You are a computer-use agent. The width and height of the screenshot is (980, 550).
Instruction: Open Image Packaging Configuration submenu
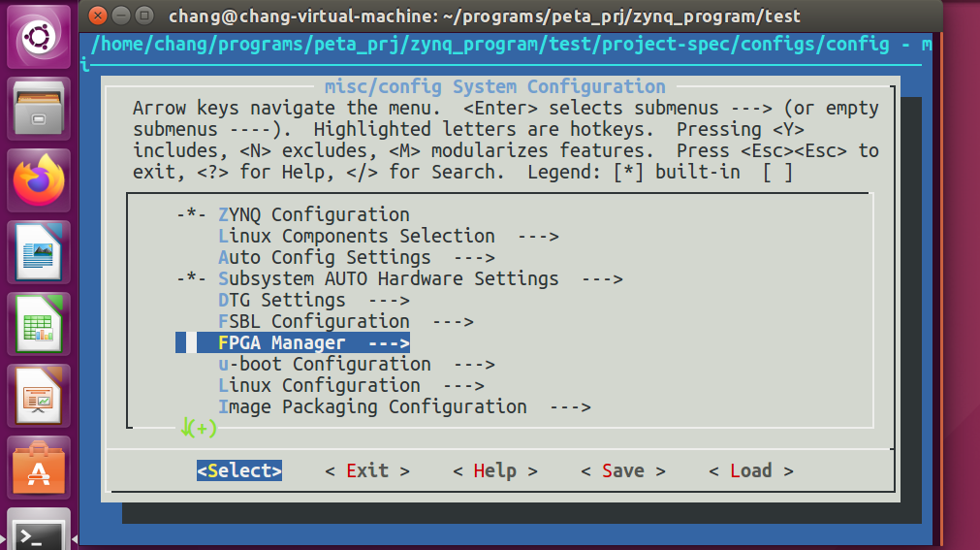tap(404, 406)
